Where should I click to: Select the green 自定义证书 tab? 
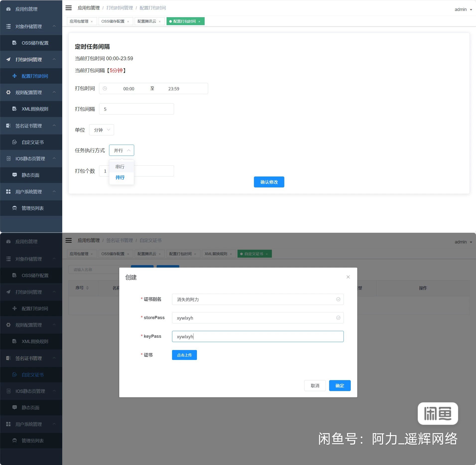(254, 254)
